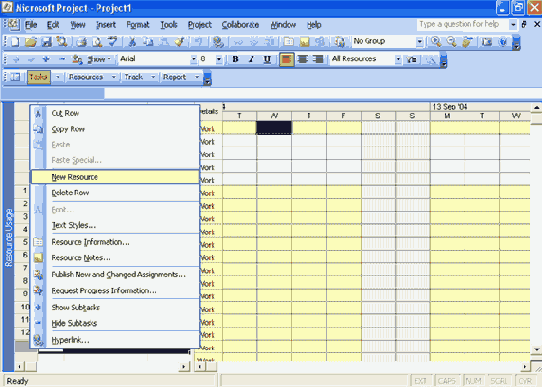Open an existing project file icon

(x=30, y=42)
